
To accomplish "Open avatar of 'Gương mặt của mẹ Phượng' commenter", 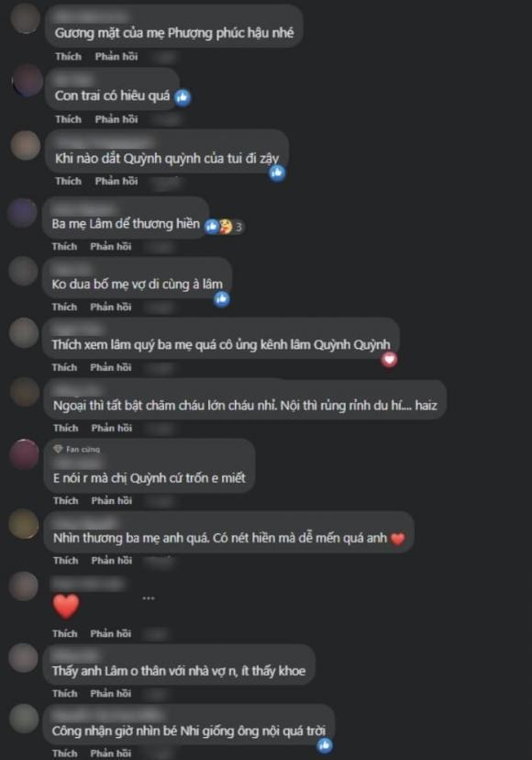I will point(24,18).
